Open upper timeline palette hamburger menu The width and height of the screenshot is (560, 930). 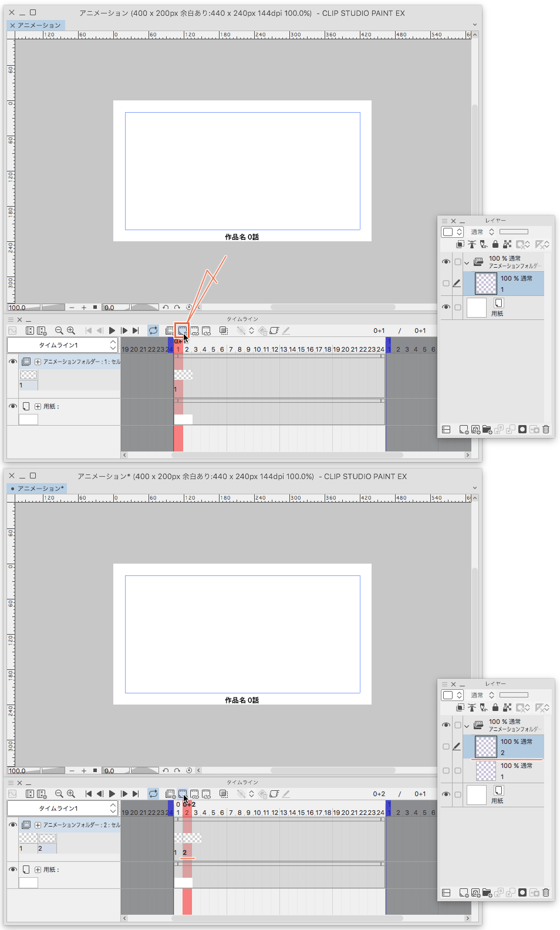(11, 319)
